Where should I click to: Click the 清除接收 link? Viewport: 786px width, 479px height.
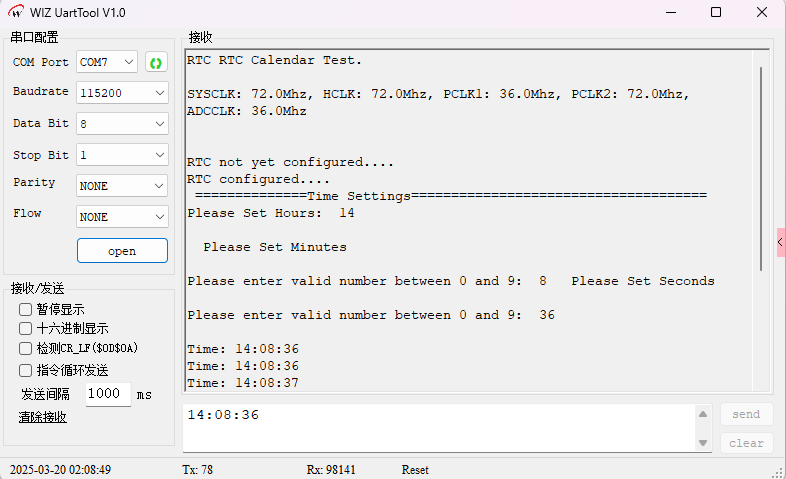[x=43, y=417]
